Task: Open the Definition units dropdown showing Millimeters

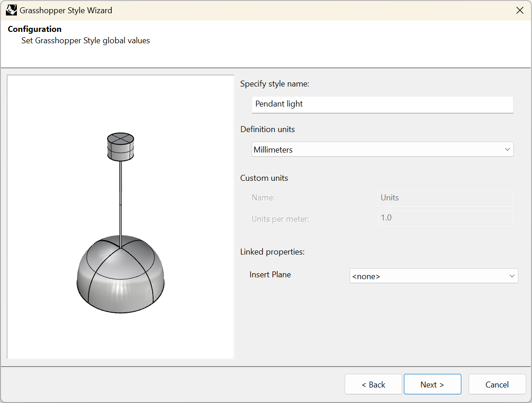Action: [382, 149]
